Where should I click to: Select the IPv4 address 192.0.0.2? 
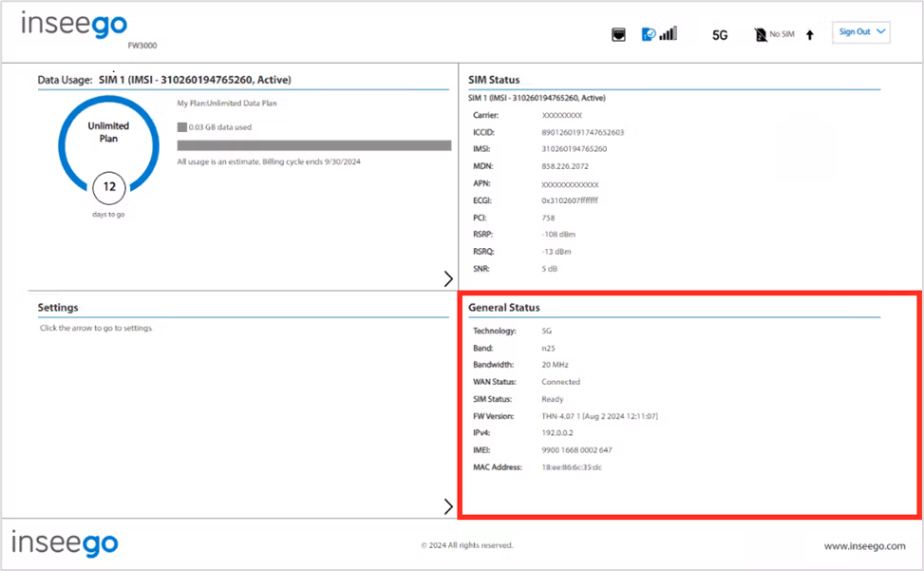point(557,432)
